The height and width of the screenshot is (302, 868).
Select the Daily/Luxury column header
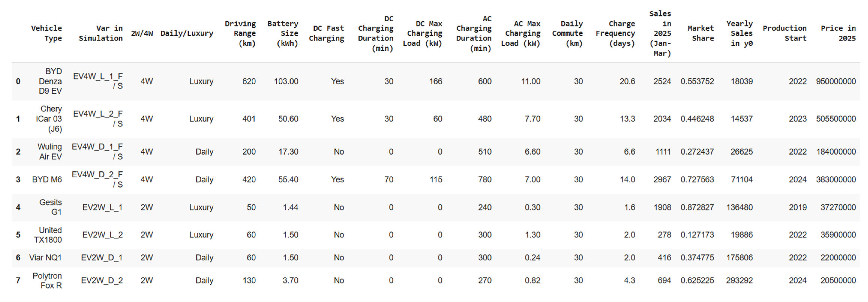187,33
